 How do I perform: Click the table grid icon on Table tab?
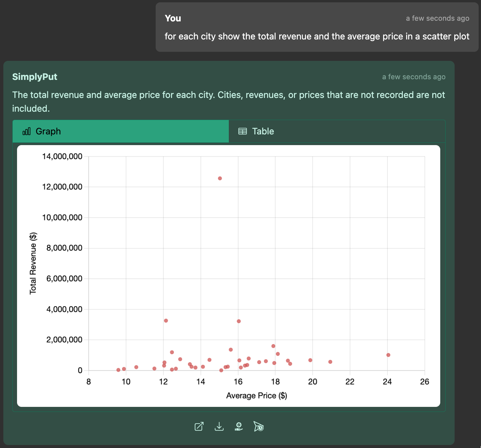point(243,131)
